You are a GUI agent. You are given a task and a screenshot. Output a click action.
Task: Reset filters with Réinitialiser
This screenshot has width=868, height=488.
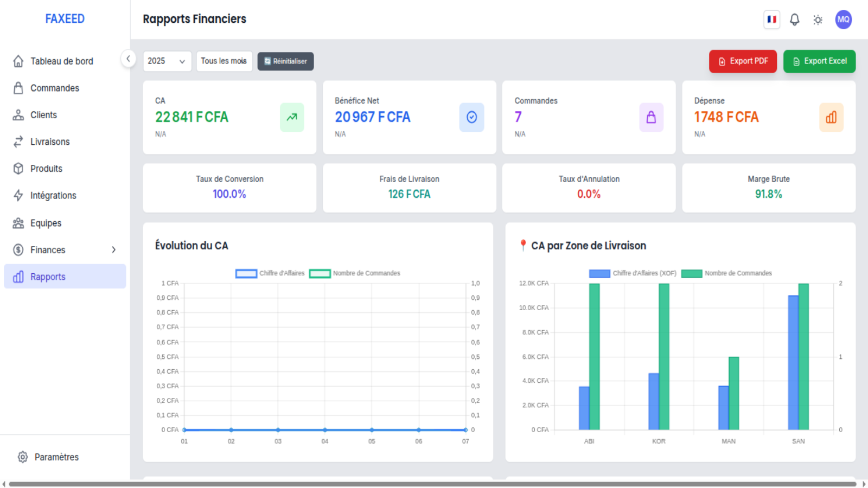tap(285, 61)
